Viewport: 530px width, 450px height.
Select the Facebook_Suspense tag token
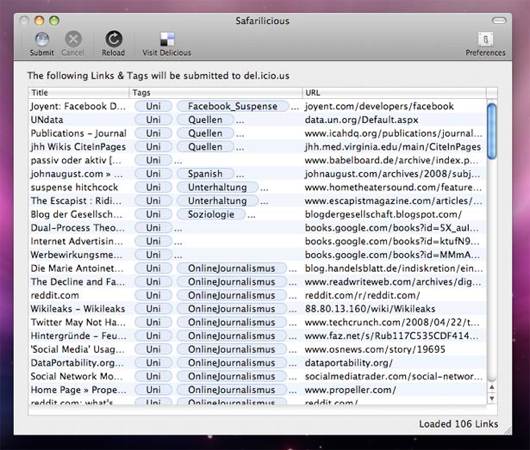click(x=233, y=106)
